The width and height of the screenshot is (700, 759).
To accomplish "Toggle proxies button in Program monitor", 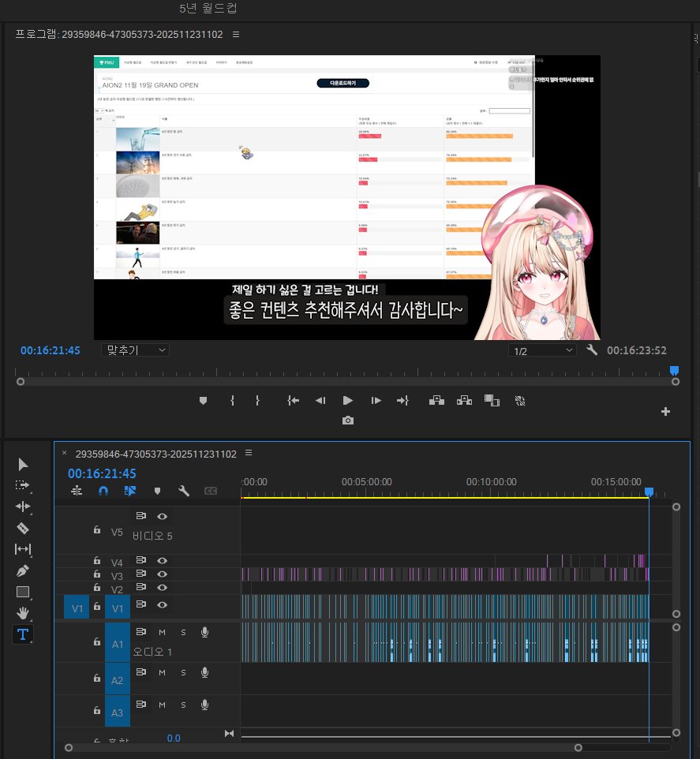I will tap(520, 400).
